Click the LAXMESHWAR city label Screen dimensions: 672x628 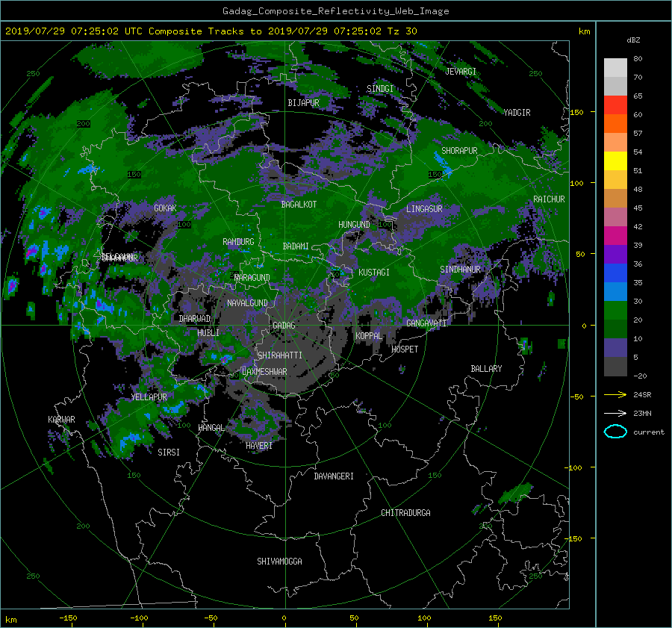tap(264, 372)
